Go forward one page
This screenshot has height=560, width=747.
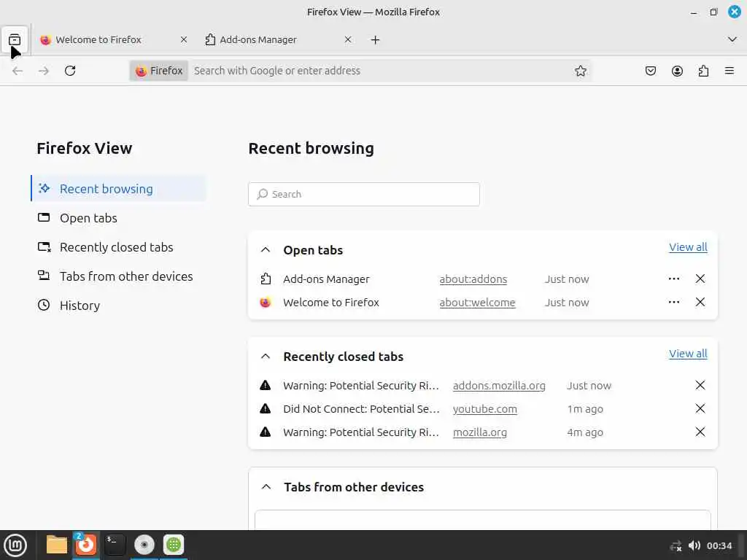pos(44,71)
